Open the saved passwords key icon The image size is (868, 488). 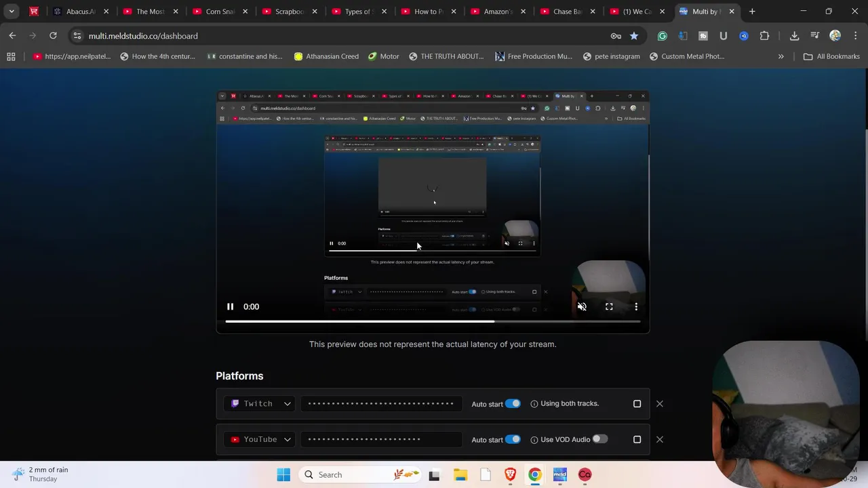(x=616, y=36)
